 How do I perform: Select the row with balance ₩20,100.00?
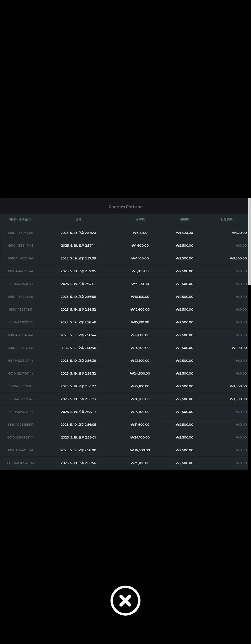(x=124, y=348)
